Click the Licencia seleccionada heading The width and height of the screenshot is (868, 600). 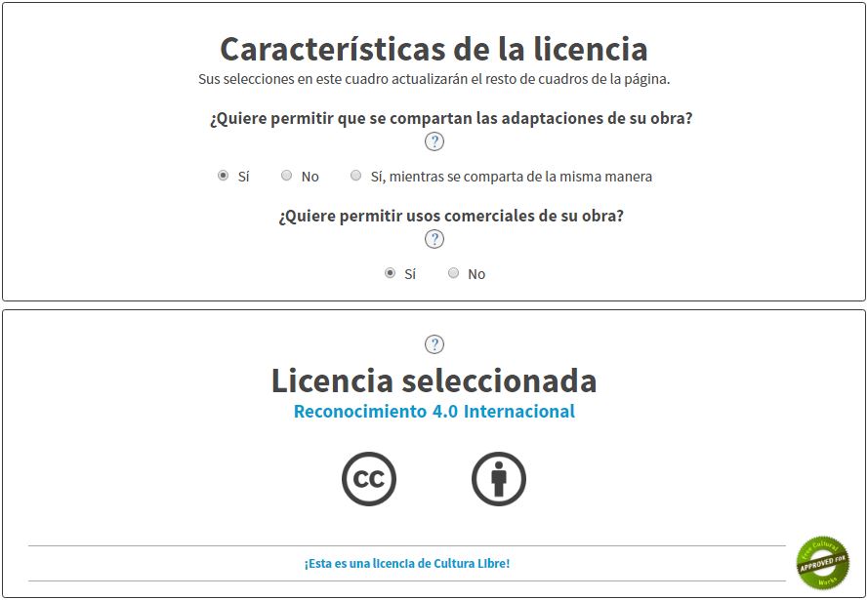coord(434,381)
